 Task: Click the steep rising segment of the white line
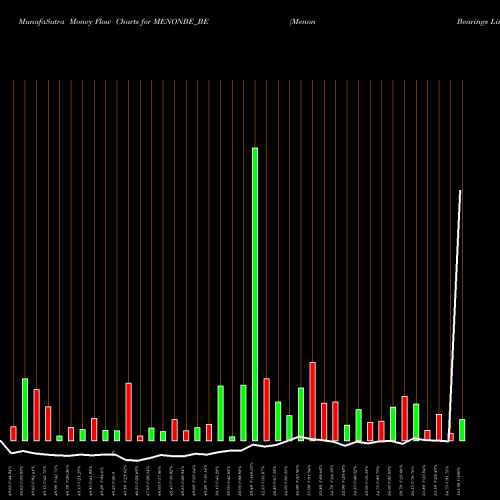455,316
